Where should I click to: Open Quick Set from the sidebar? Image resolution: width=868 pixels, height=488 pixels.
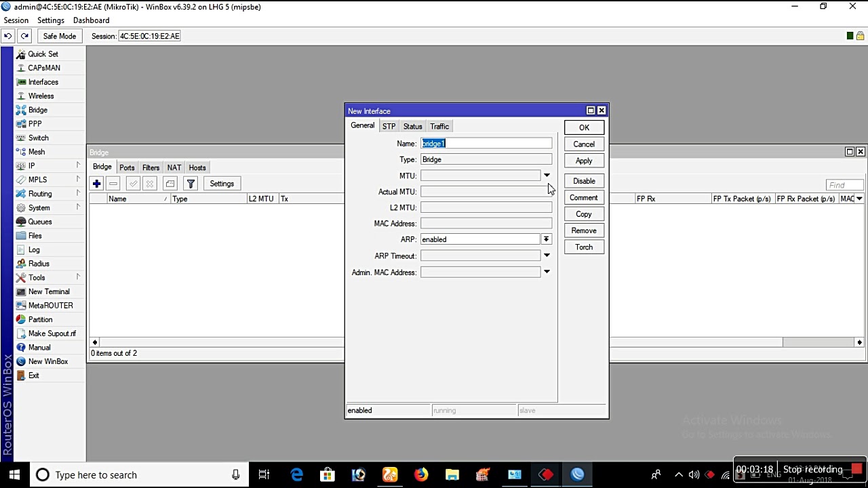click(x=43, y=54)
